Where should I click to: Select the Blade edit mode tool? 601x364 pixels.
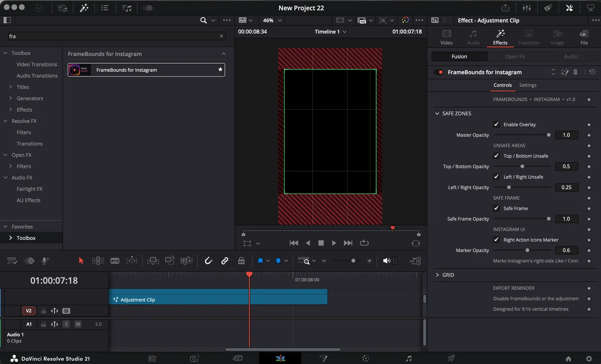[x=115, y=261]
